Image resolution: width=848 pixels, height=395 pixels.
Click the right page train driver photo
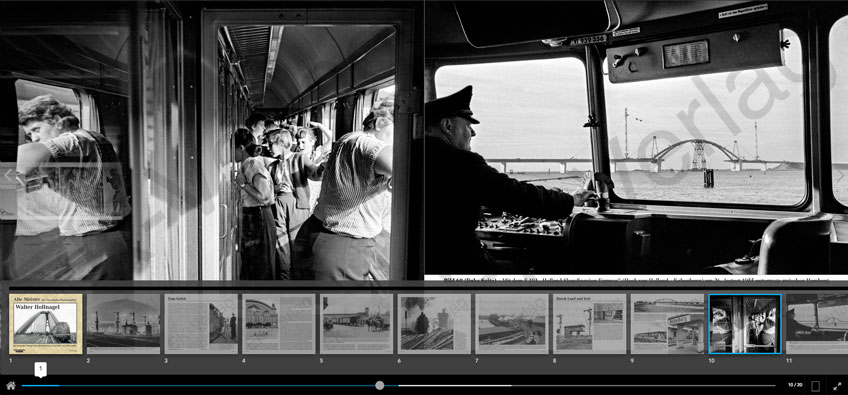pyautogui.click(x=636, y=137)
